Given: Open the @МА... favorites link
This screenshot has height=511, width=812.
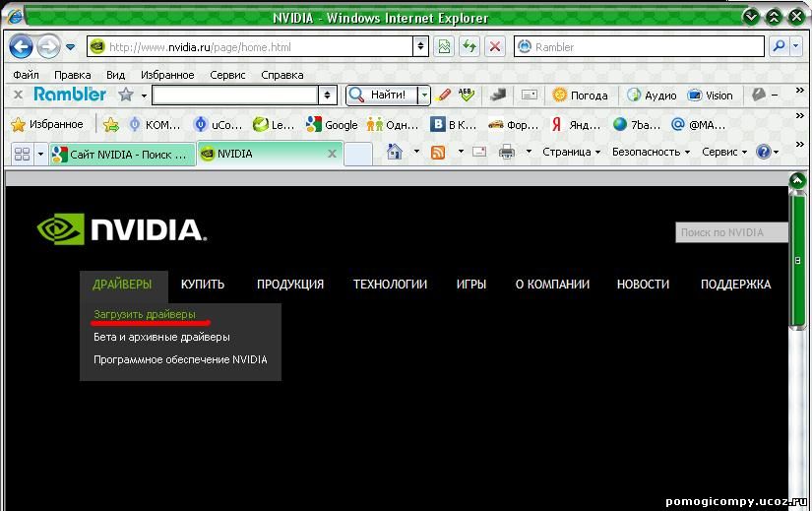Looking at the screenshot, I should point(698,124).
